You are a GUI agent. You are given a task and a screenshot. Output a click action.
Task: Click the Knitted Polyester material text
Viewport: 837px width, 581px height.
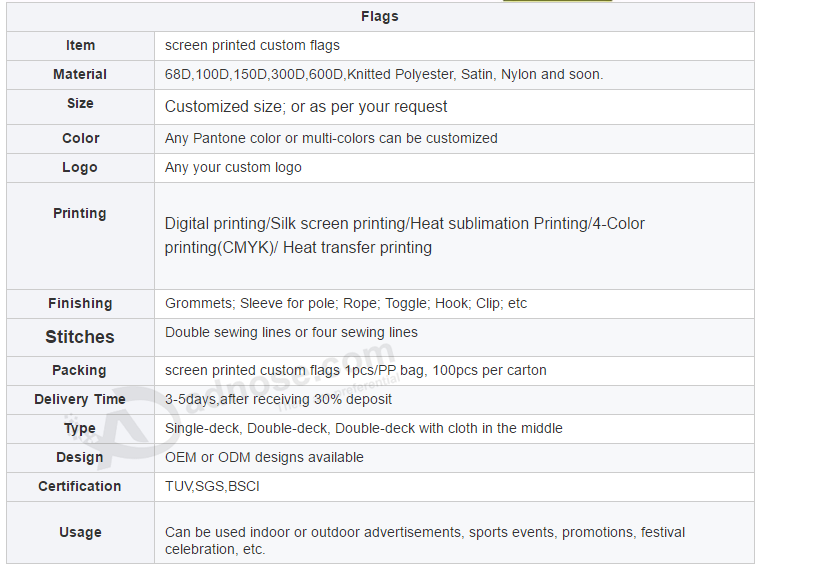(x=400, y=74)
